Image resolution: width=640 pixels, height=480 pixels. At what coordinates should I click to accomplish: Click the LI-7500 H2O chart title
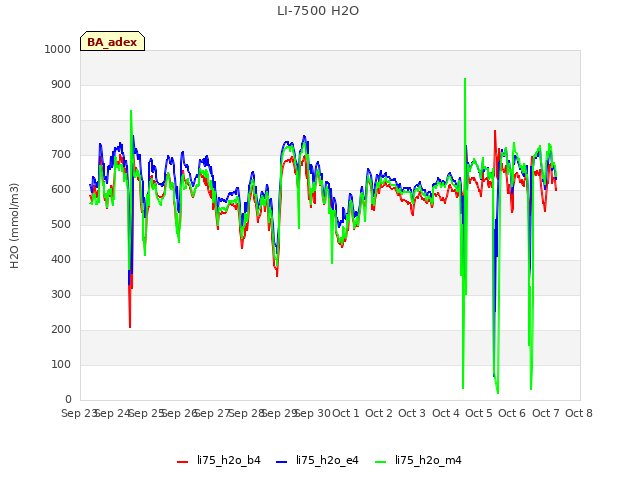click(318, 11)
